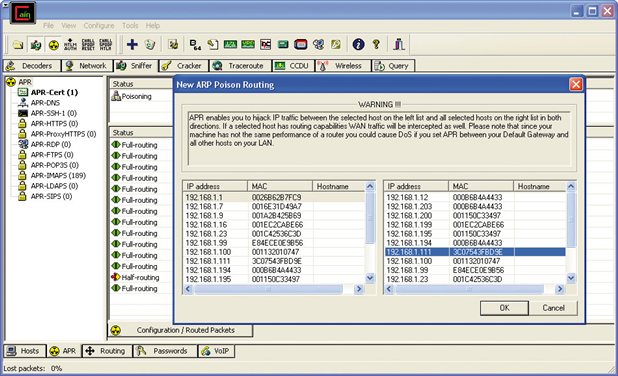Select highlighted 192.168.1.111 in right host list
This screenshot has height=376, width=618.
[x=475, y=252]
